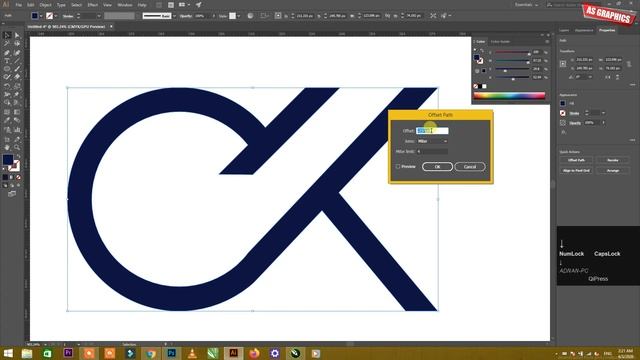Select the Line Segment tool
640x360 pixels.
[17, 61]
